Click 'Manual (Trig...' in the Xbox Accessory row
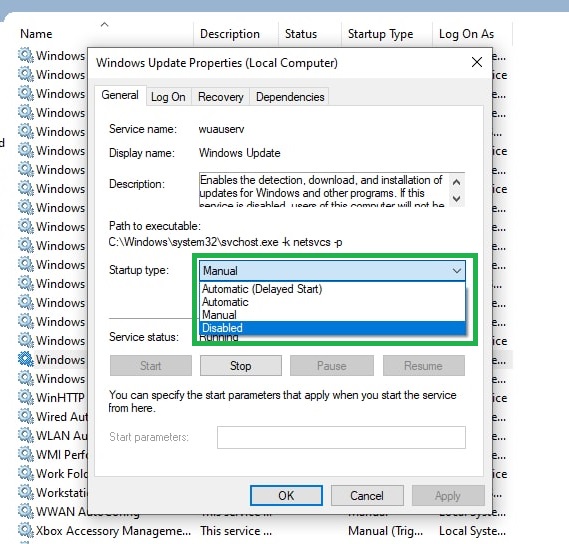The image size is (569, 544). [385, 531]
